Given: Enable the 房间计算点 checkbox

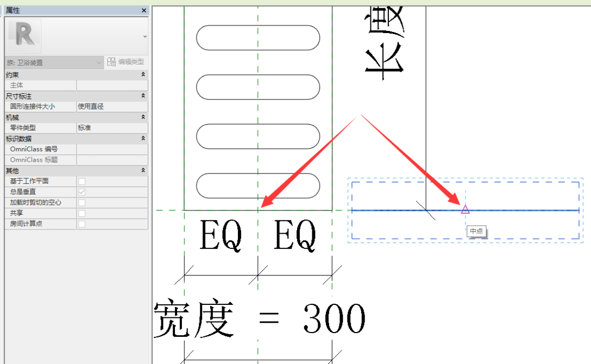Looking at the screenshot, I should 81,223.
